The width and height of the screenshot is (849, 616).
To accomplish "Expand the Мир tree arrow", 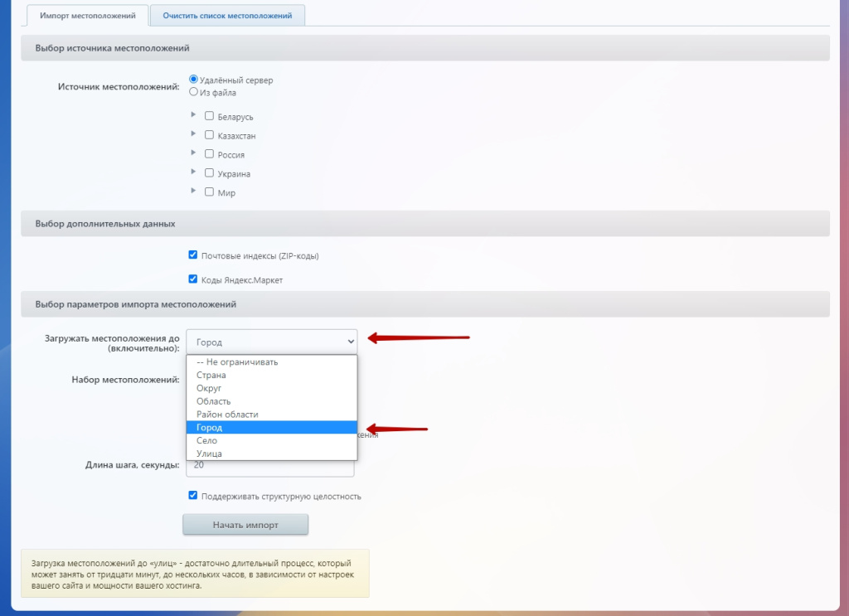I will pyautogui.click(x=193, y=192).
